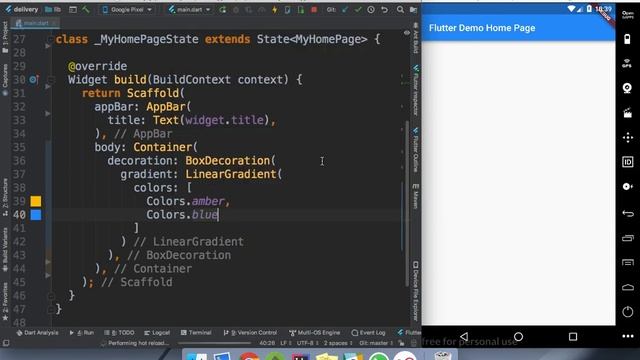Tap the Android back triangle navigation button
The height and width of the screenshot is (360, 640).
pos(464,336)
